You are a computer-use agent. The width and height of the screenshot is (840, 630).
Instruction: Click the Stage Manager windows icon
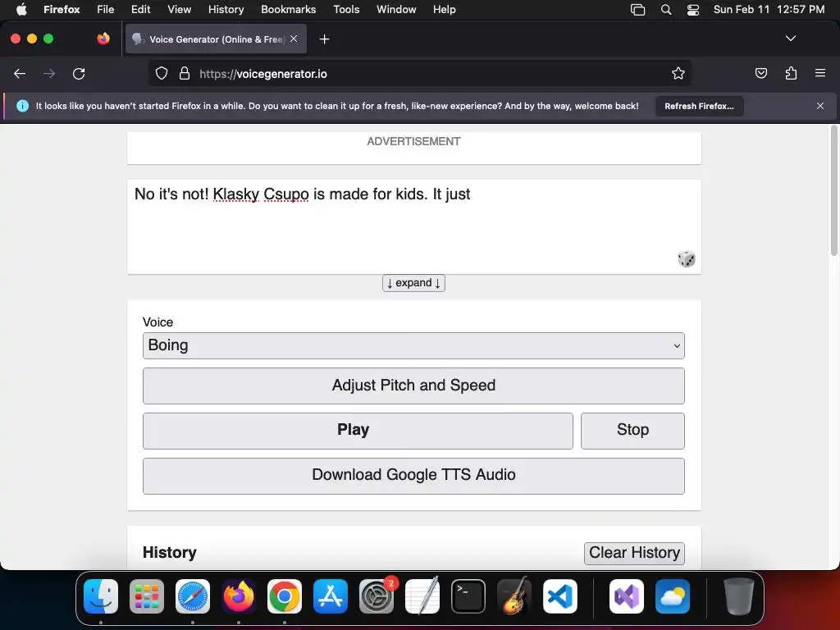tap(637, 10)
